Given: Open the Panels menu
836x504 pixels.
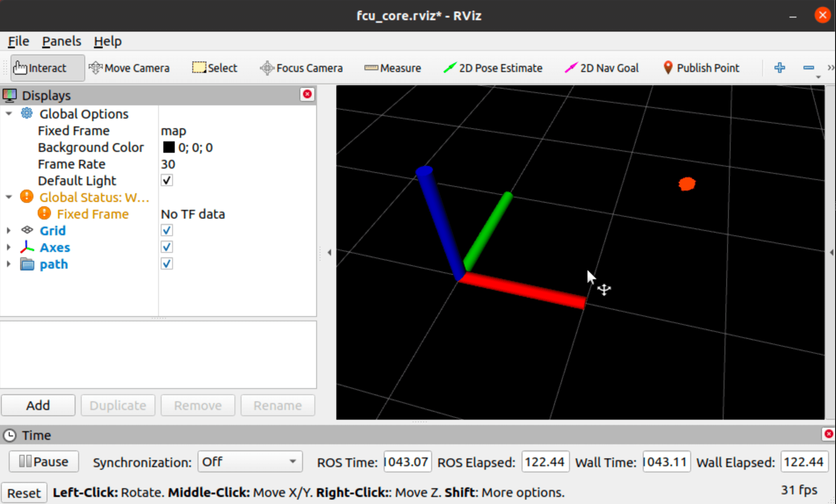Looking at the screenshot, I should pyautogui.click(x=61, y=41).
